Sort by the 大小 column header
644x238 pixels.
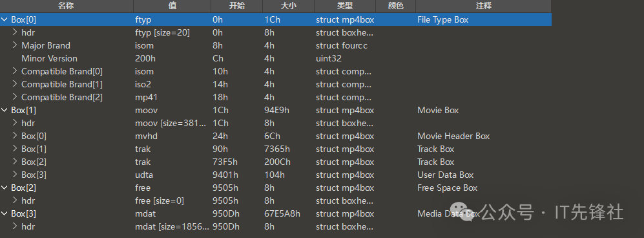(288, 6)
